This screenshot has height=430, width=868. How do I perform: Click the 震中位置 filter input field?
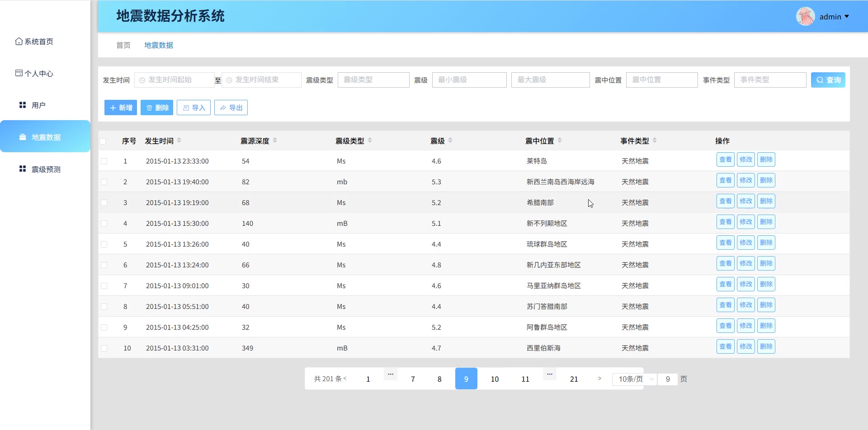click(661, 80)
